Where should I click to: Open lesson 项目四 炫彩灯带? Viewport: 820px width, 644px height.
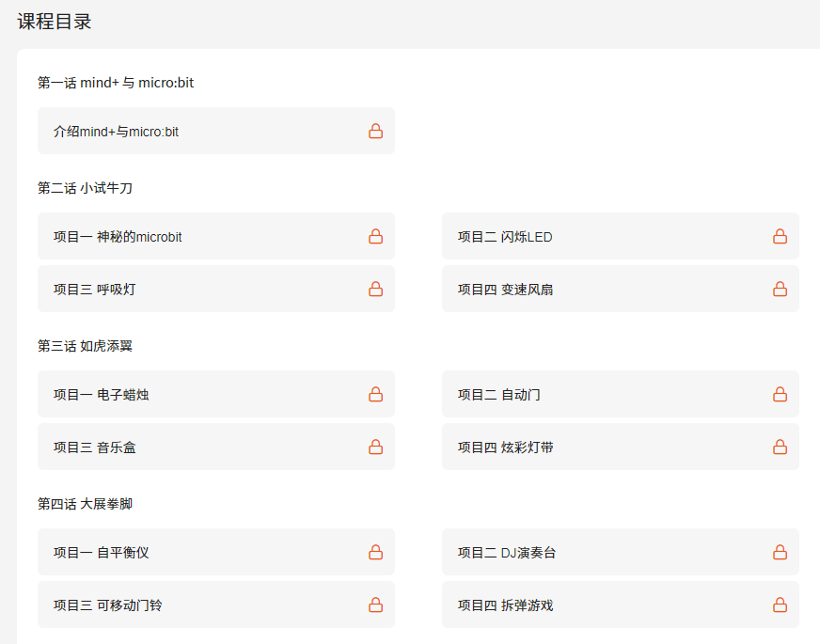(505, 448)
